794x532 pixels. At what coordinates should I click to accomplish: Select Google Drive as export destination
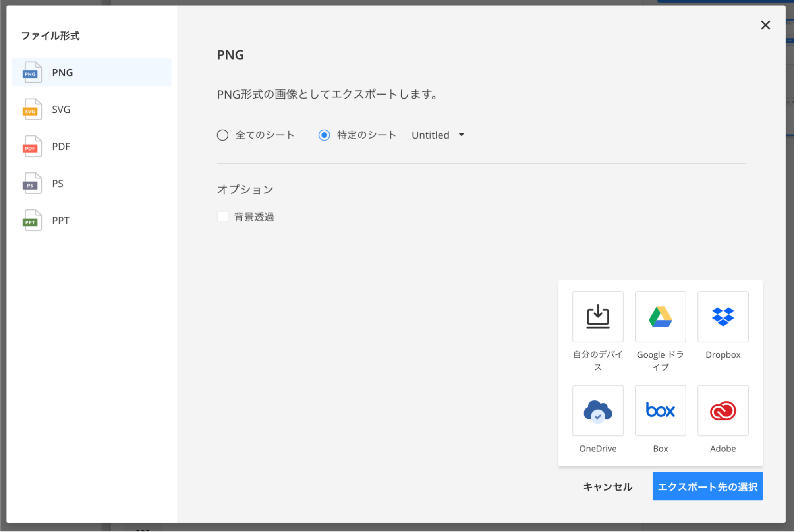660,317
